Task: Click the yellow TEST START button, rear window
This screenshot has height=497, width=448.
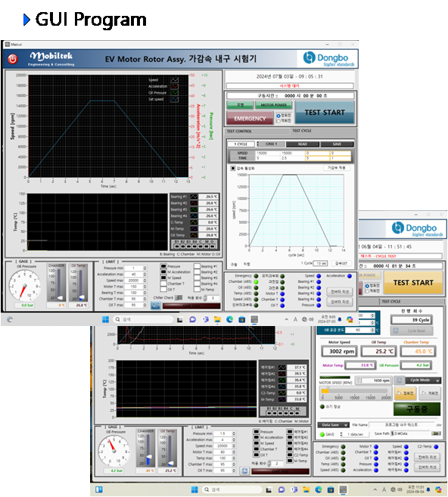Action: coord(413,283)
